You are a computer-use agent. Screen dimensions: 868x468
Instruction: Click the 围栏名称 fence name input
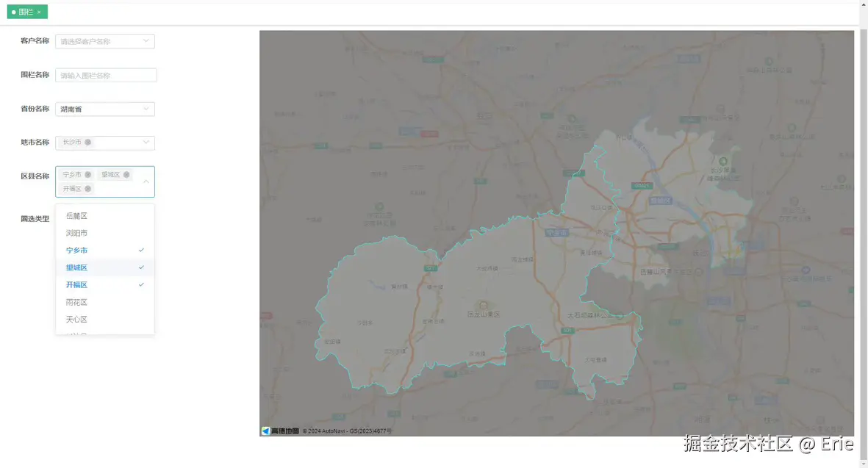(x=105, y=75)
